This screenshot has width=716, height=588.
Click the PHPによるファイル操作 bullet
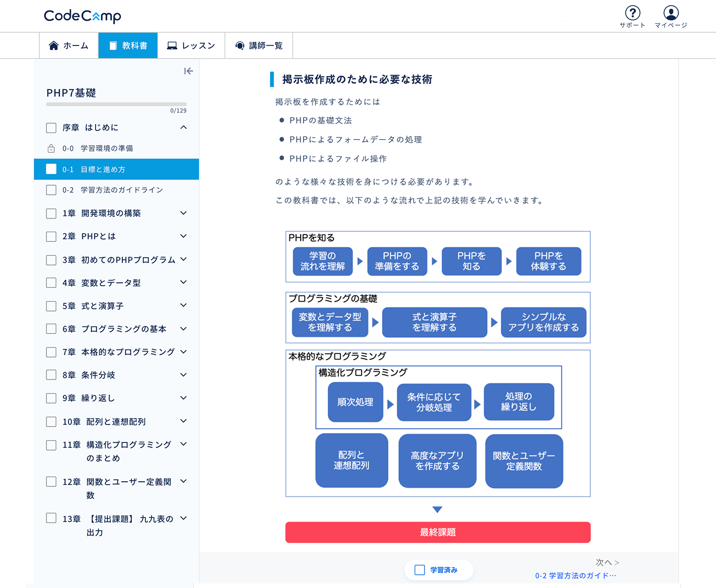click(x=338, y=159)
